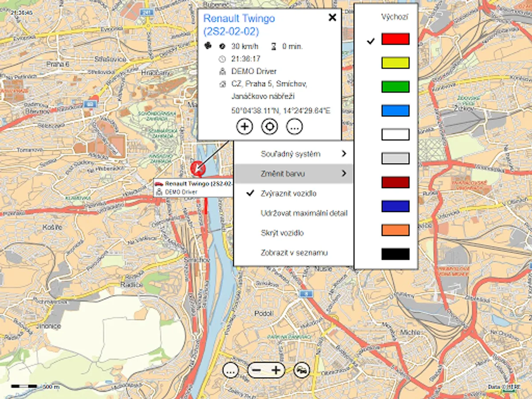532x399 pixels.
Task: Open the bottom map options ellipsis button
Action: click(230, 370)
